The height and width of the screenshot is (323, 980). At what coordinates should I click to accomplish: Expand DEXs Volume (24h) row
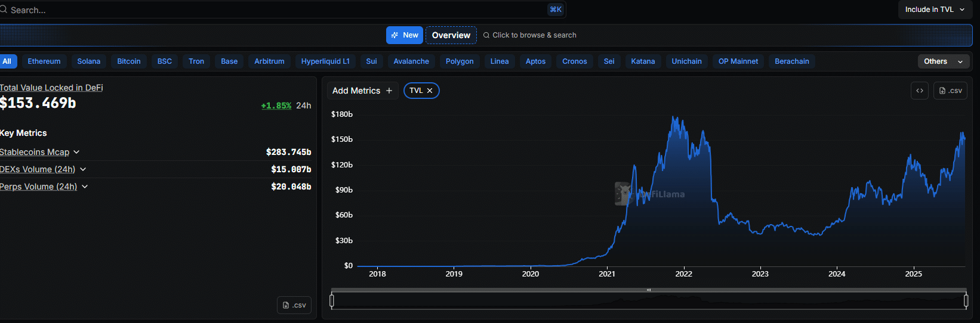click(x=43, y=169)
